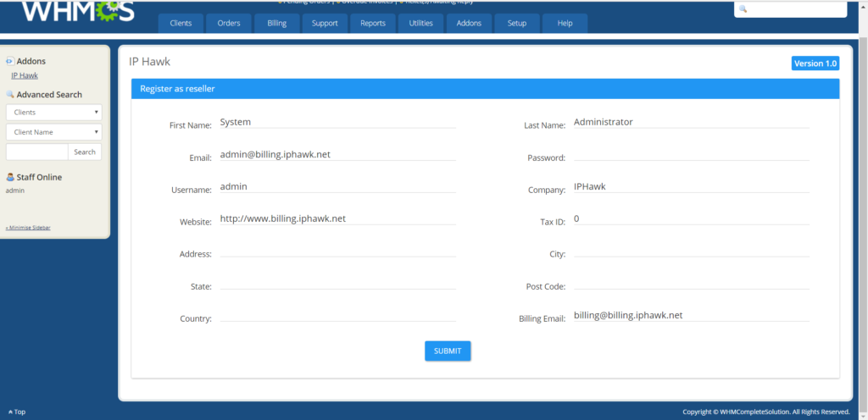This screenshot has height=420, width=868.
Task: Open the Help menu tab
Action: pyautogui.click(x=565, y=23)
